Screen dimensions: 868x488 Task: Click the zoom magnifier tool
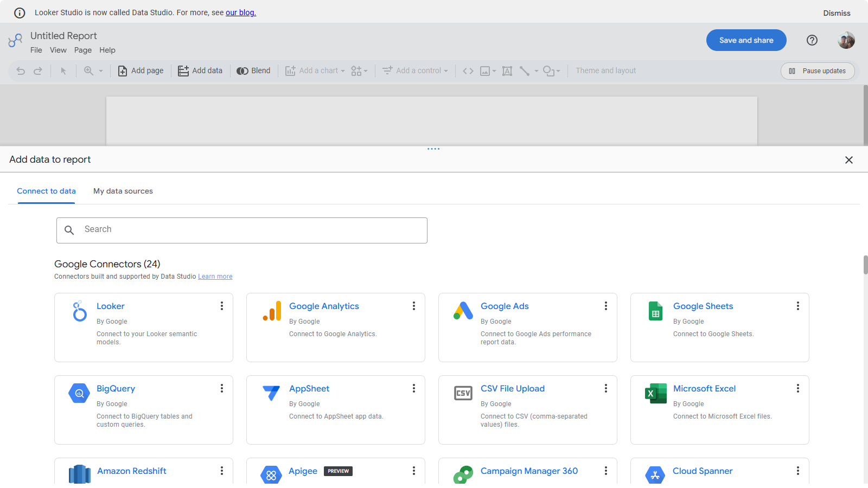click(x=88, y=71)
